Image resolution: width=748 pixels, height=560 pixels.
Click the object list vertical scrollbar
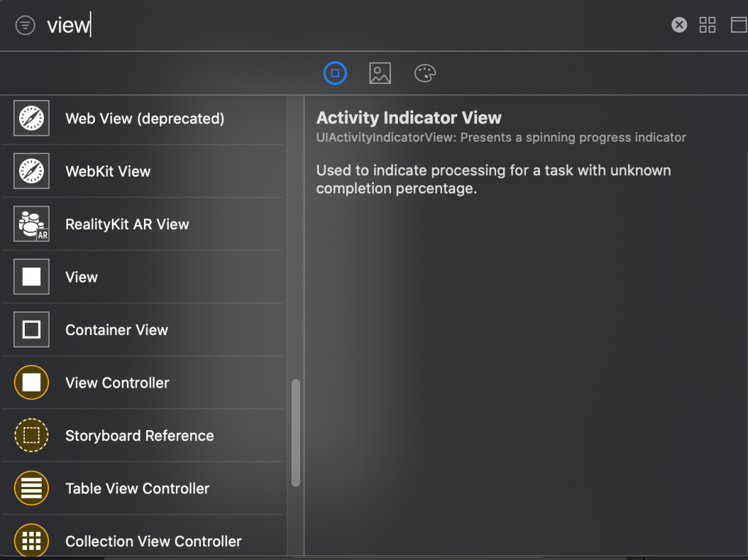(295, 432)
